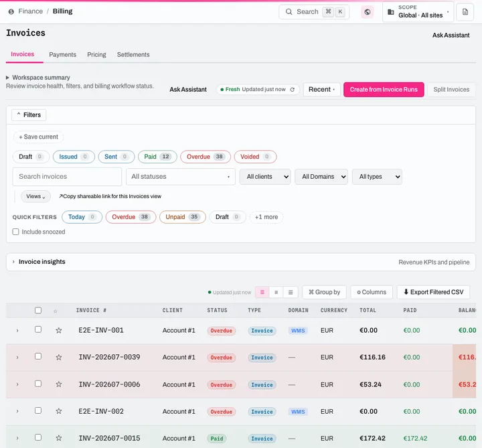Image resolution: width=482 pixels, height=448 pixels.
Task: Click Ask Assistant next to Fresh status
Action: (x=188, y=90)
